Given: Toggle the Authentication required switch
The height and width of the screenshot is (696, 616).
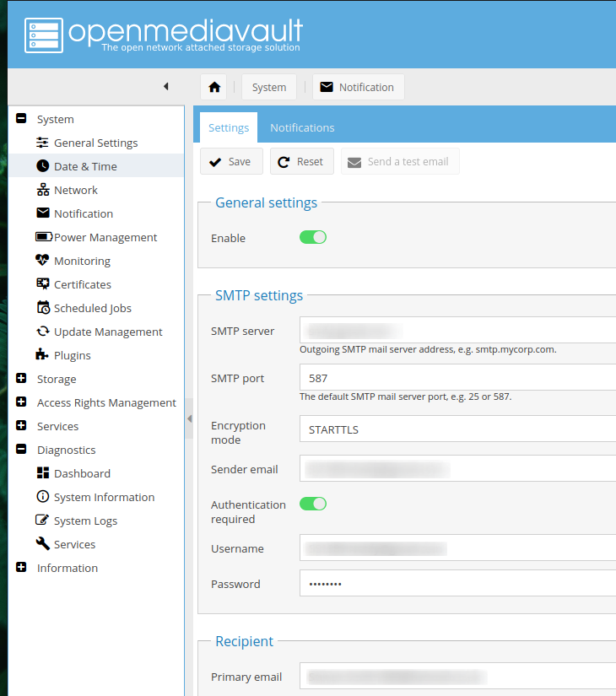Looking at the screenshot, I should [x=313, y=504].
